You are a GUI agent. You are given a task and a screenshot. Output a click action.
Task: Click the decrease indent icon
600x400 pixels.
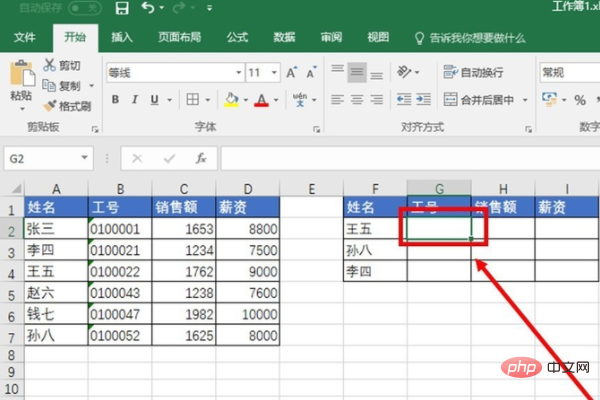[404, 100]
